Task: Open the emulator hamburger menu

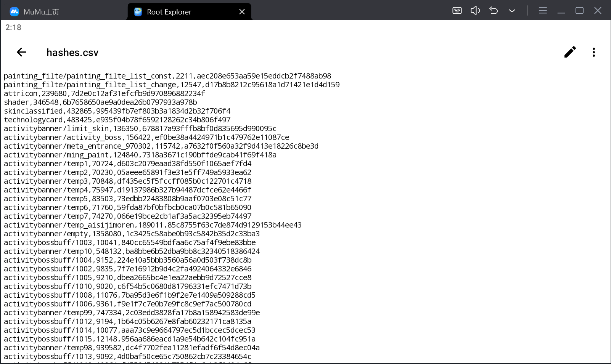Action: [543, 11]
